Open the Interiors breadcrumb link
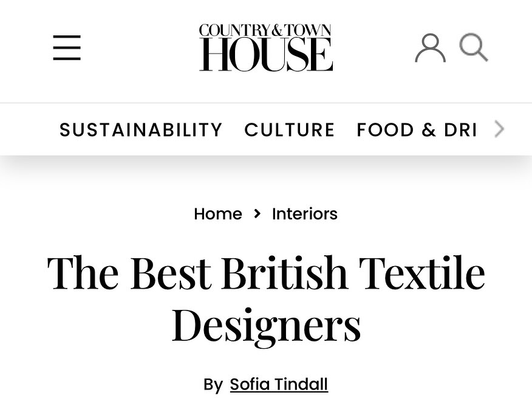532x398 pixels. point(305,214)
